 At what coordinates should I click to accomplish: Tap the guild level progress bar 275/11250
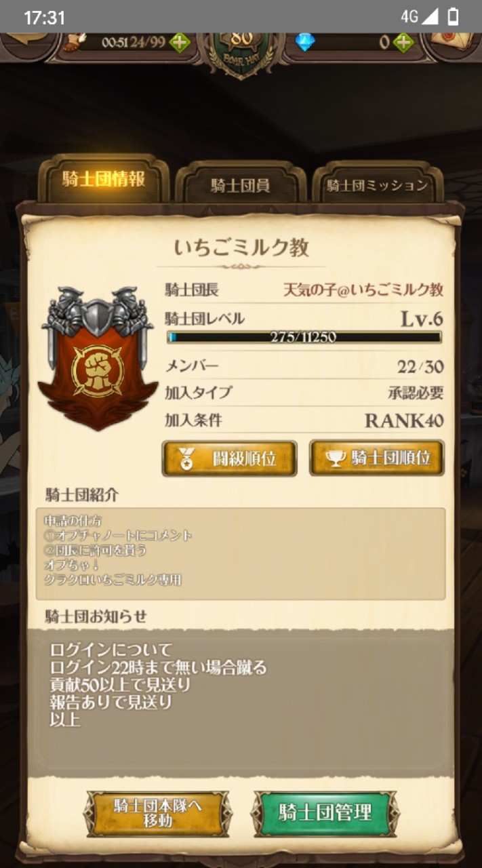[x=304, y=337]
